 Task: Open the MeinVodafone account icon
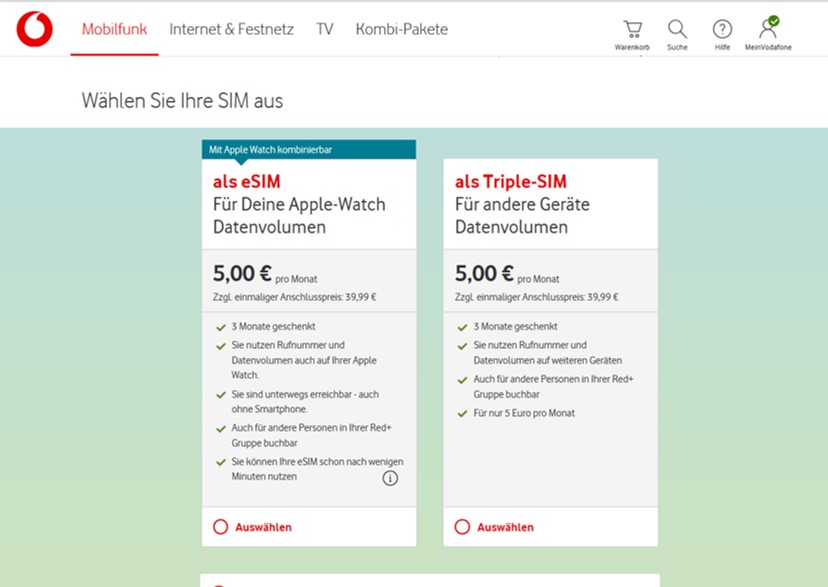(768, 29)
